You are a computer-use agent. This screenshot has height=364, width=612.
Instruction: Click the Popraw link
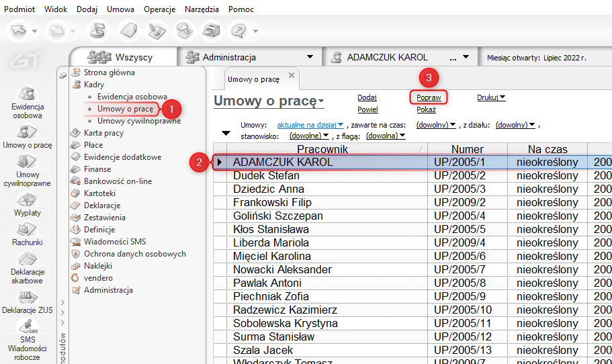[x=429, y=97]
